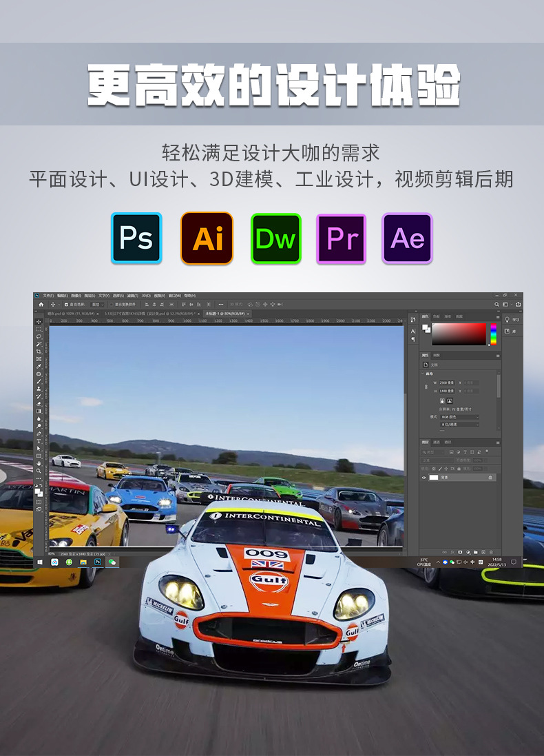Toggle the width-height link icon
Viewport: 544px width, 756px height.
coord(426,387)
